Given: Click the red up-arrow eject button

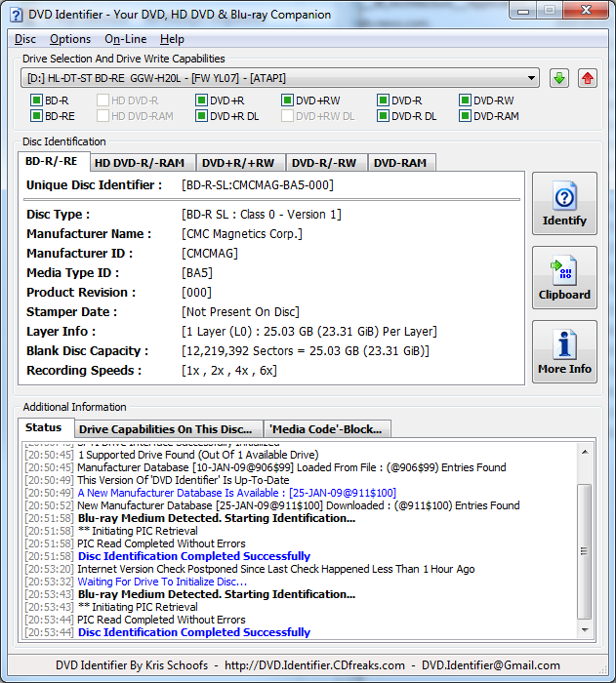Looking at the screenshot, I should [588, 78].
